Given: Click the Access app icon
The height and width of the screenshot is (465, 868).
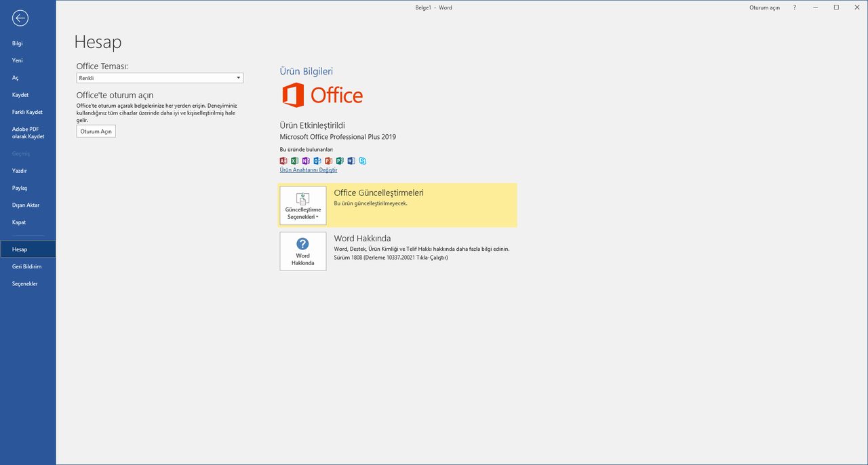Looking at the screenshot, I should click(x=283, y=161).
